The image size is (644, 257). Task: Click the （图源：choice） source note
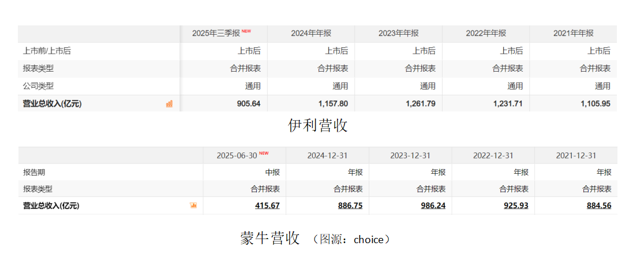click(x=351, y=239)
